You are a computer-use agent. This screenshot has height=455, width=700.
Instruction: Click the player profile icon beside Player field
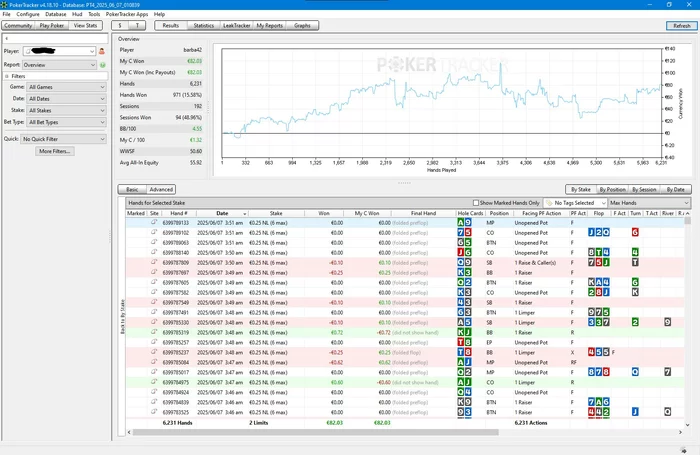[x=102, y=50]
